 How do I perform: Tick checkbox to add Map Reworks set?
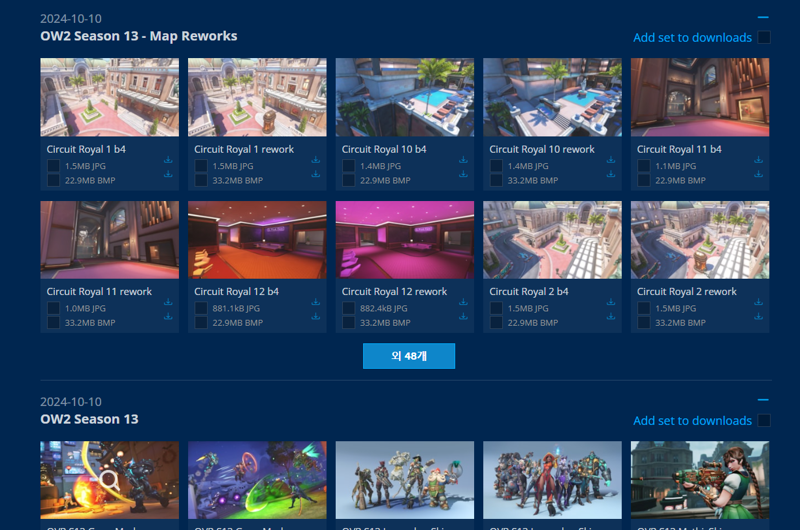coord(764,37)
